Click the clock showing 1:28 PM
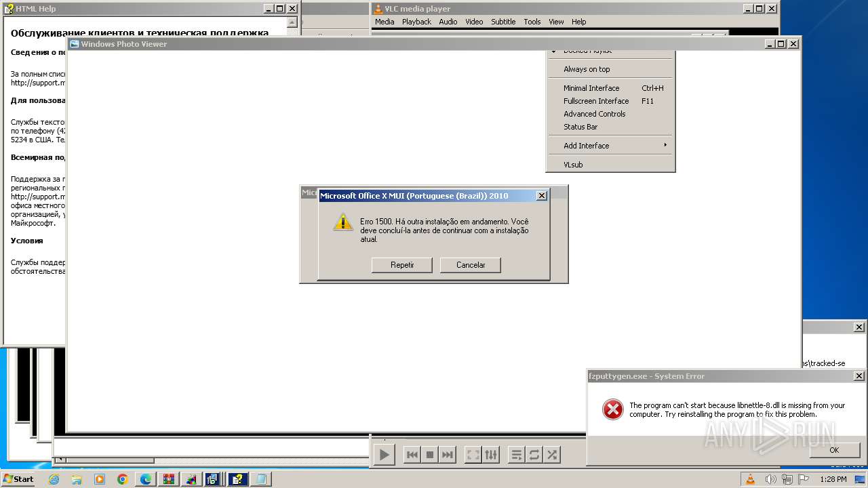The height and width of the screenshot is (488, 868). pos(833,479)
